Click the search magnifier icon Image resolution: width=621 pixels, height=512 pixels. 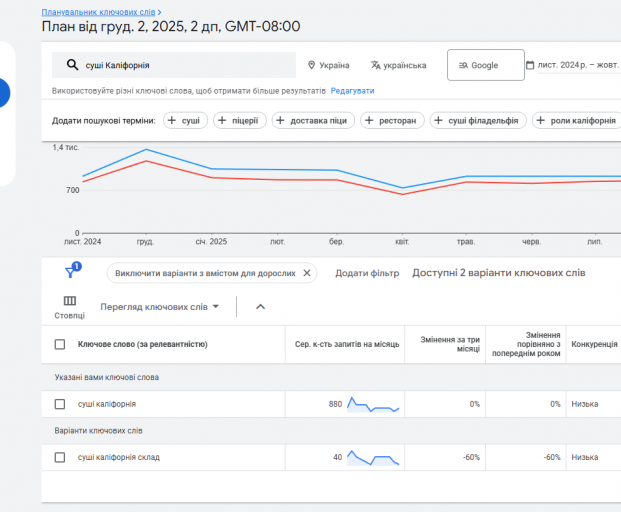72,65
